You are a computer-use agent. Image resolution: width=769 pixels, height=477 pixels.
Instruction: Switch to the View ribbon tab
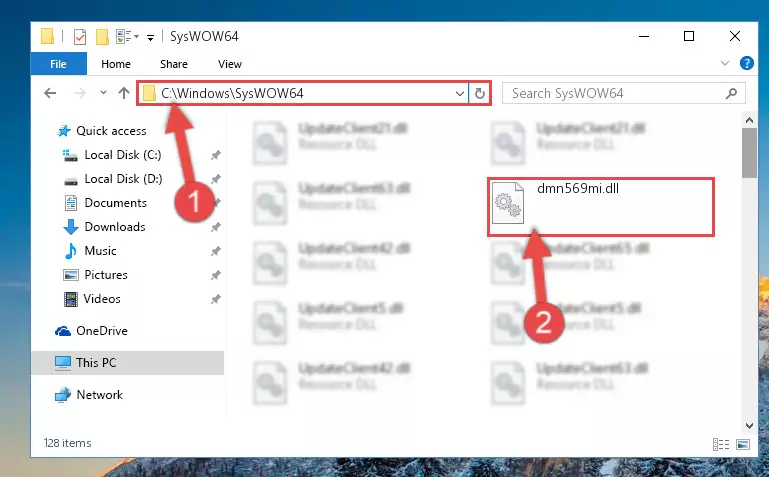[230, 64]
